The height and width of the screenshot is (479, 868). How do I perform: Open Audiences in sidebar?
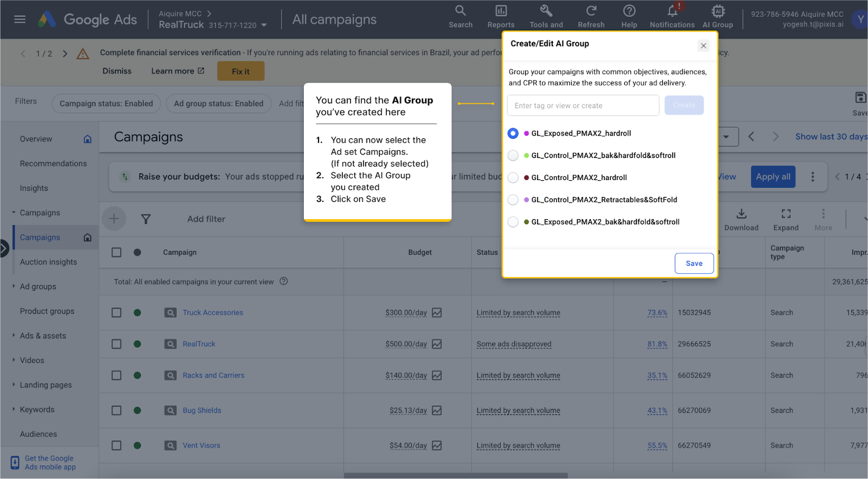[39, 434]
